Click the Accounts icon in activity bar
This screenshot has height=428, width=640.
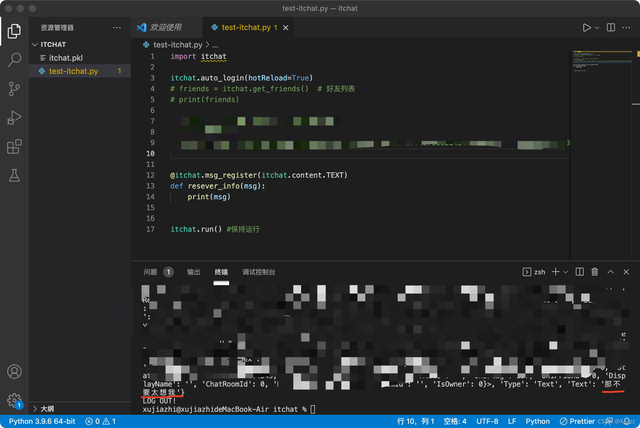coord(14,371)
